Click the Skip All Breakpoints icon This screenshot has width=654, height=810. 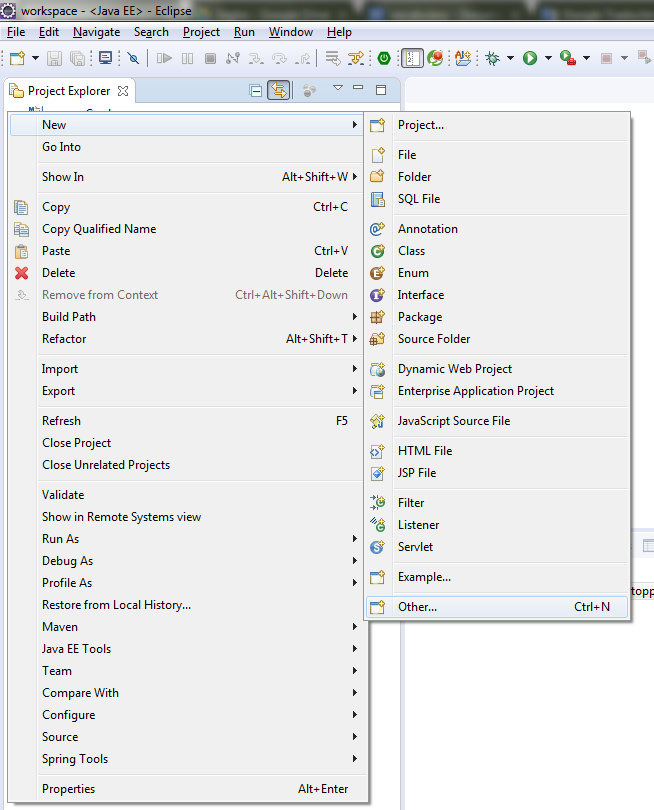point(133,58)
